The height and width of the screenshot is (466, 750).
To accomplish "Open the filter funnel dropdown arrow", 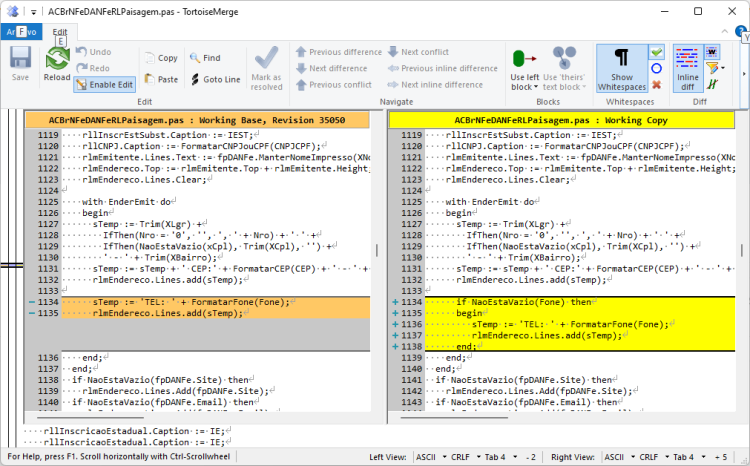I will [723, 68].
